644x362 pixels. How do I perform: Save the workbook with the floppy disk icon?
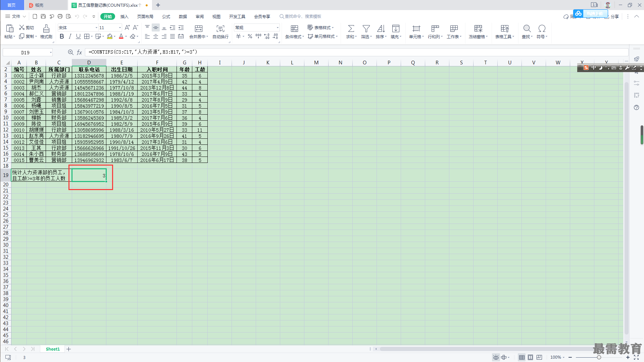coord(43,16)
